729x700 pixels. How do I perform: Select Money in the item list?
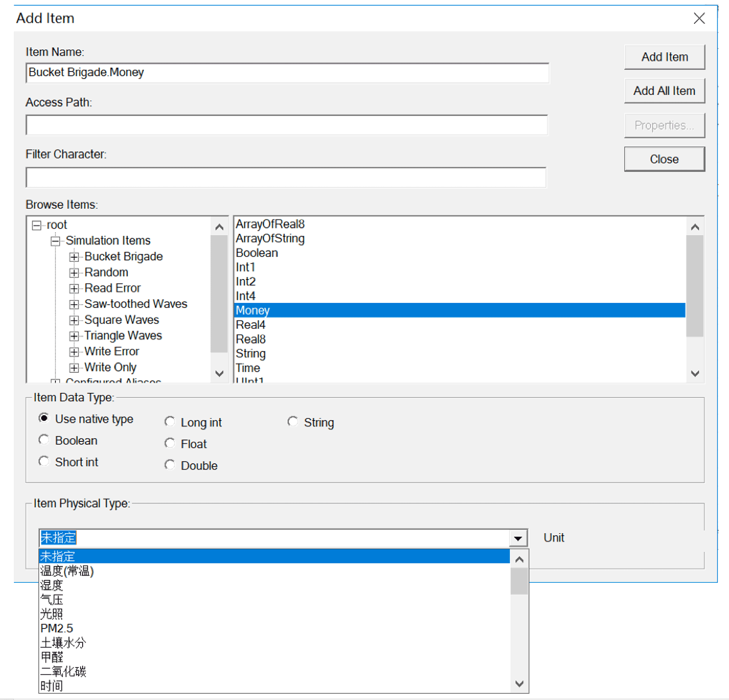click(460, 310)
